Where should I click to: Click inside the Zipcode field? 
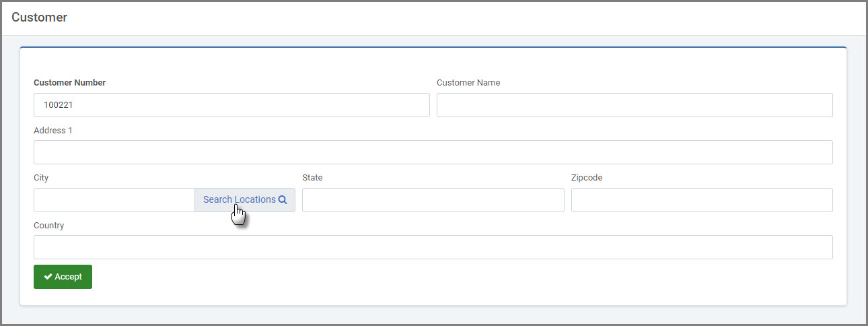click(702, 200)
